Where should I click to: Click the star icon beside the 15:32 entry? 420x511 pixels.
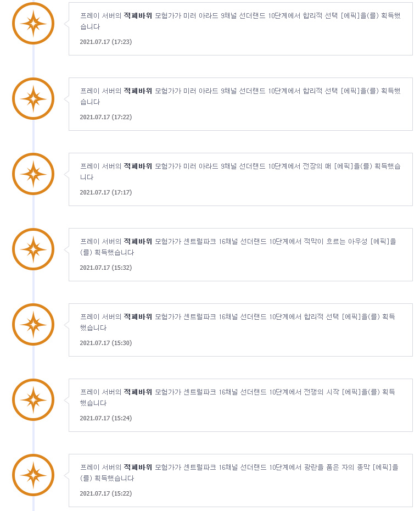coord(33,249)
